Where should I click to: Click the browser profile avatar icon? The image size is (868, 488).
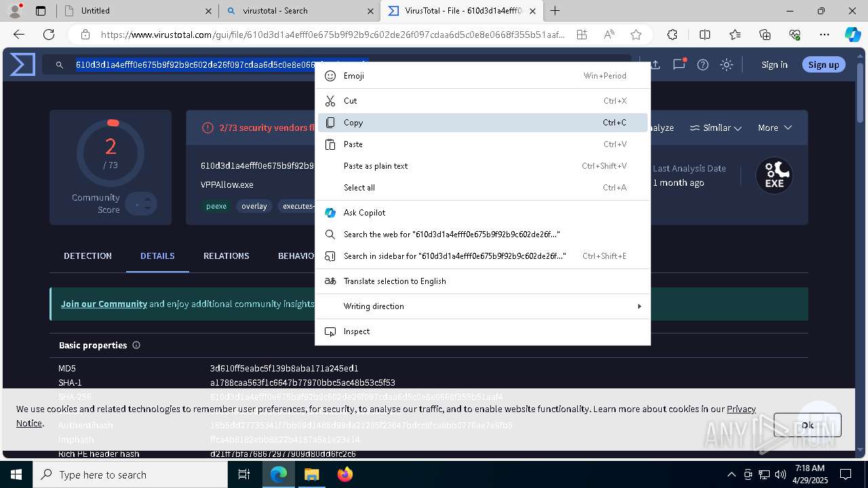tap(15, 10)
